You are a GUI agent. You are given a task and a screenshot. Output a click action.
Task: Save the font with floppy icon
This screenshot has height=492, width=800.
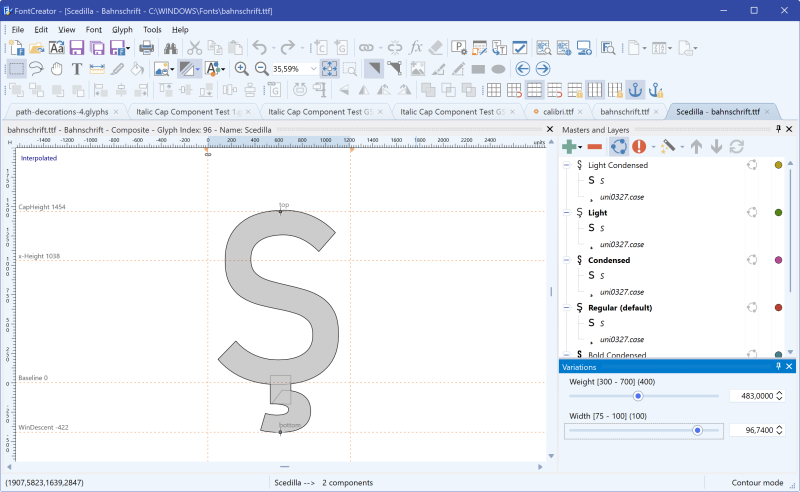pos(77,48)
